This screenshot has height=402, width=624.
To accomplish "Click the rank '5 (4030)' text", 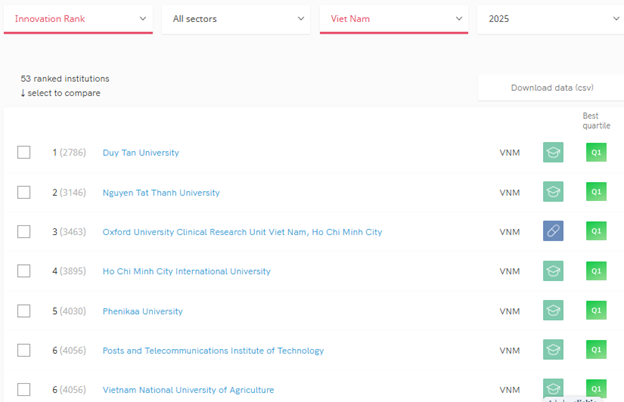I will (69, 311).
